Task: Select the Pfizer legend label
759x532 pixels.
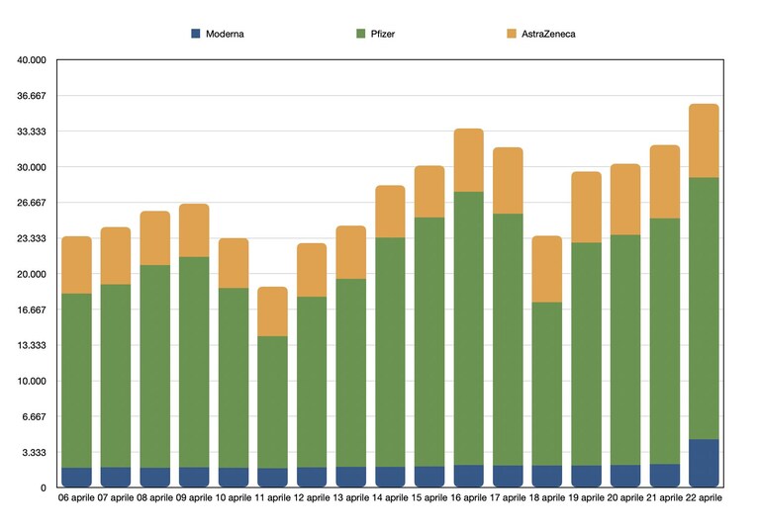Action: click(x=383, y=34)
